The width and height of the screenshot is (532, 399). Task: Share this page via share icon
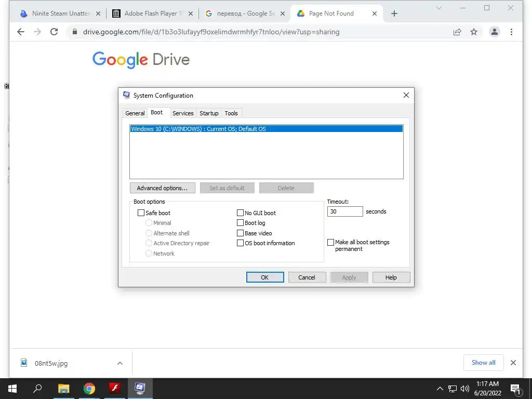(457, 32)
